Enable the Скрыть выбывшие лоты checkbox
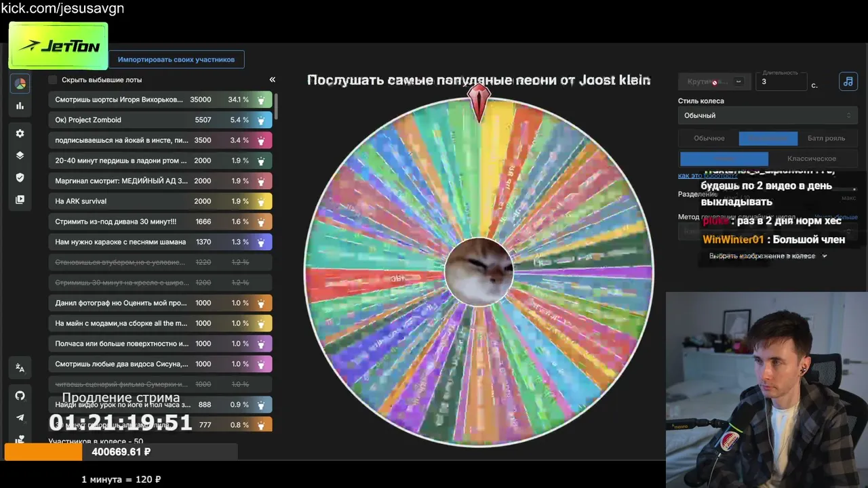 click(x=52, y=80)
